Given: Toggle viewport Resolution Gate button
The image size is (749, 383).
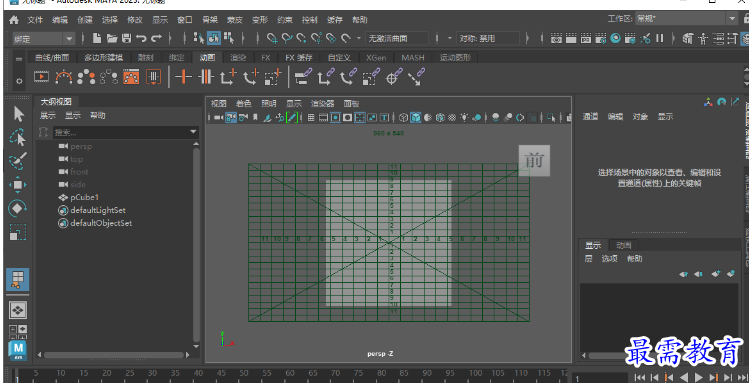Looking at the screenshot, I should coord(335,117).
